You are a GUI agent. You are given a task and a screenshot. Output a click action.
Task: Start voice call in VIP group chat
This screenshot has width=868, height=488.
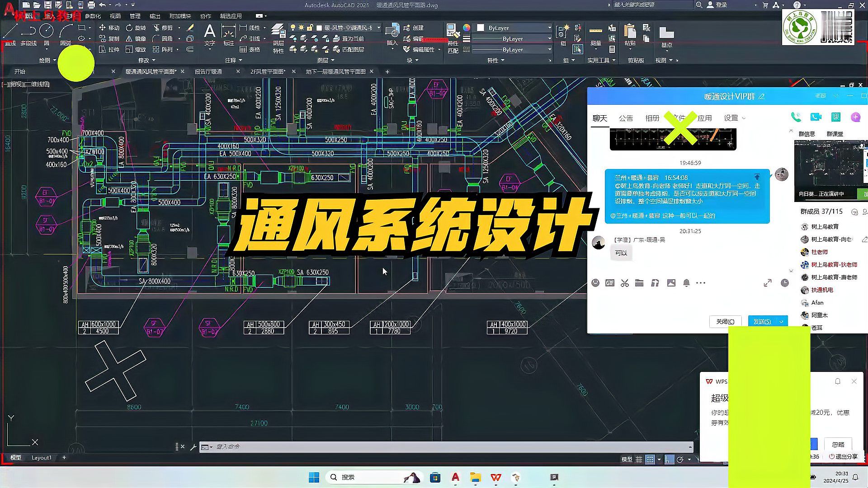pyautogui.click(x=796, y=117)
